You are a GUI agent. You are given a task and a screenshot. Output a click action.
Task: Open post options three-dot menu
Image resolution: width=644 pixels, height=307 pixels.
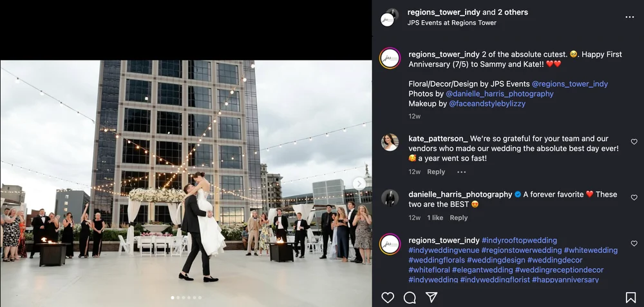click(629, 17)
